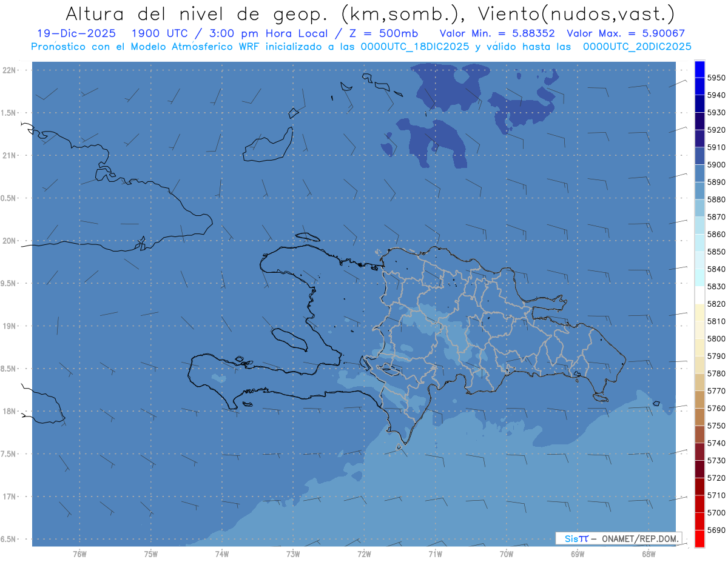Click the 'Valor Min. = 5.88352' text

pyautogui.click(x=497, y=33)
